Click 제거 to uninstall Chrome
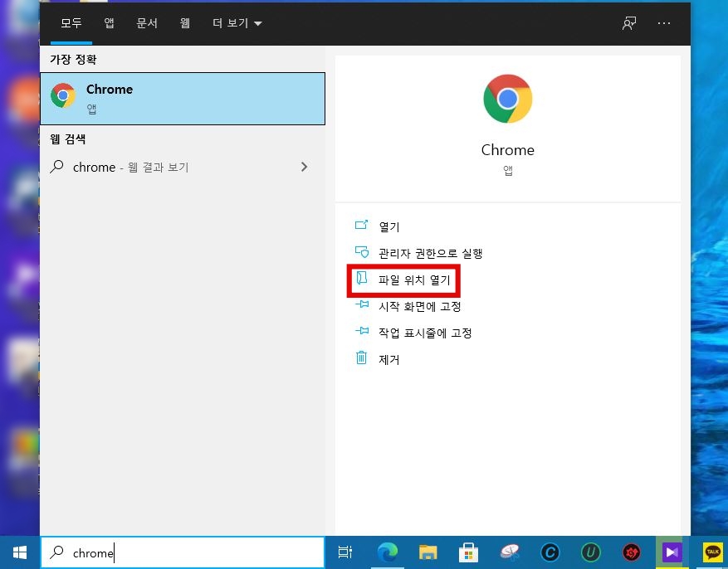Image resolution: width=728 pixels, height=569 pixels. (389, 359)
